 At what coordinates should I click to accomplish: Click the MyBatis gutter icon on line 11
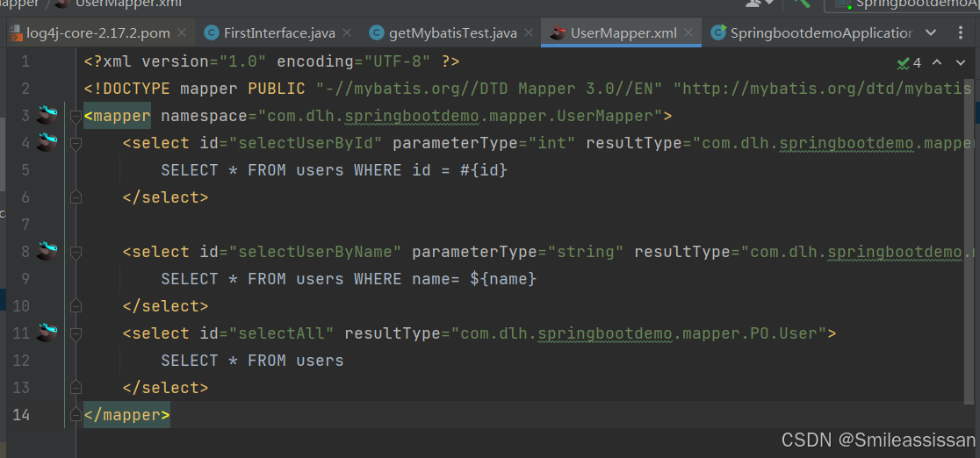[47, 333]
